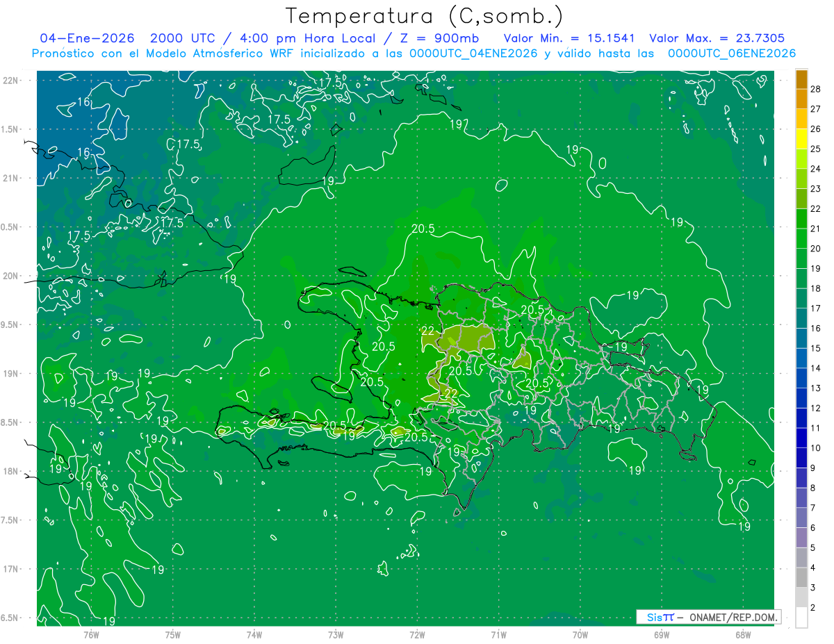
Task: Select the 'Valor Max. = 23.7305' value
Action: [x=717, y=38]
